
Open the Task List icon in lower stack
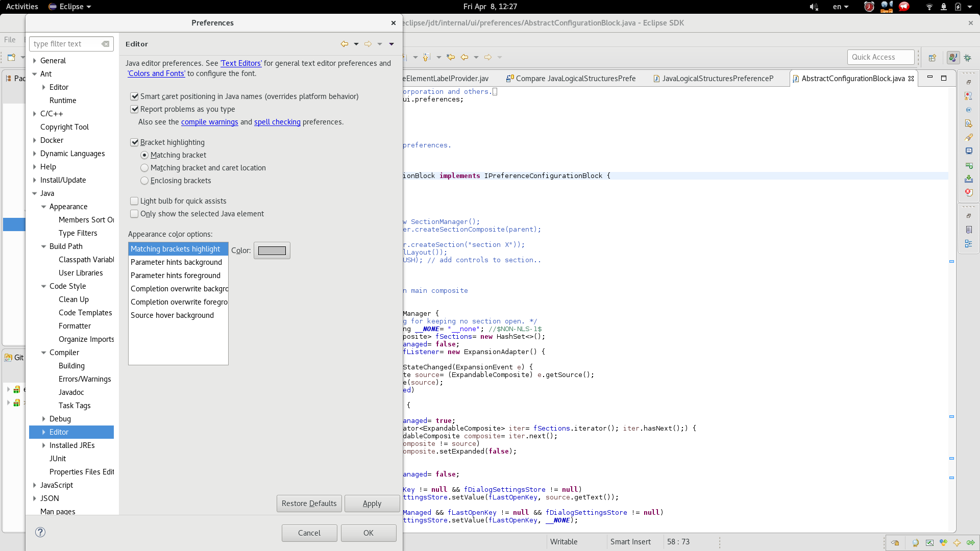[x=968, y=230]
